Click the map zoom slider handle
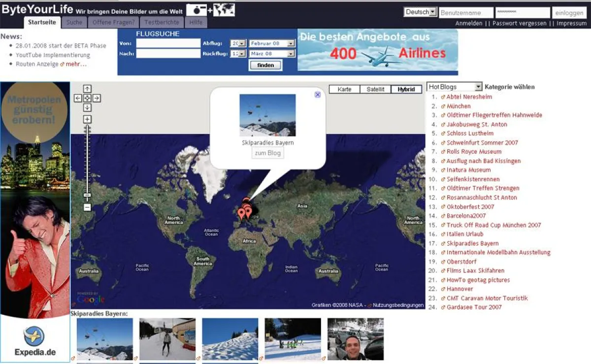Image resolution: width=591 pixels, height=364 pixels. click(x=87, y=196)
